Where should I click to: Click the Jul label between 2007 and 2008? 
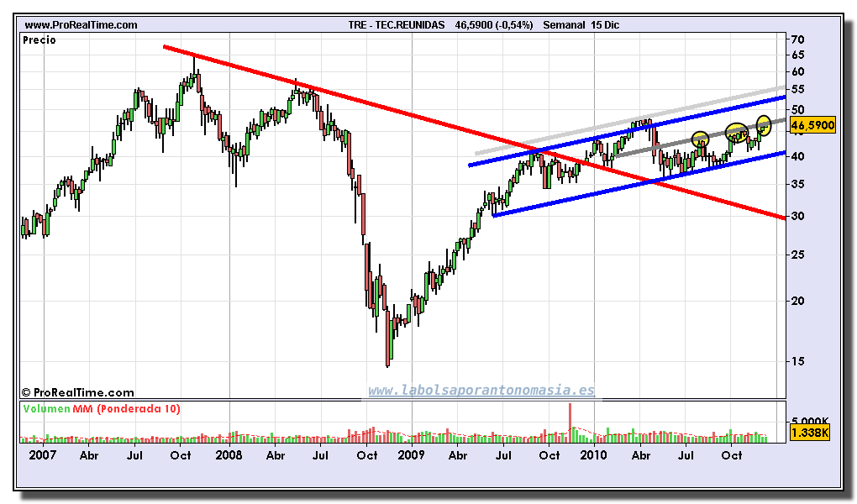(134, 455)
